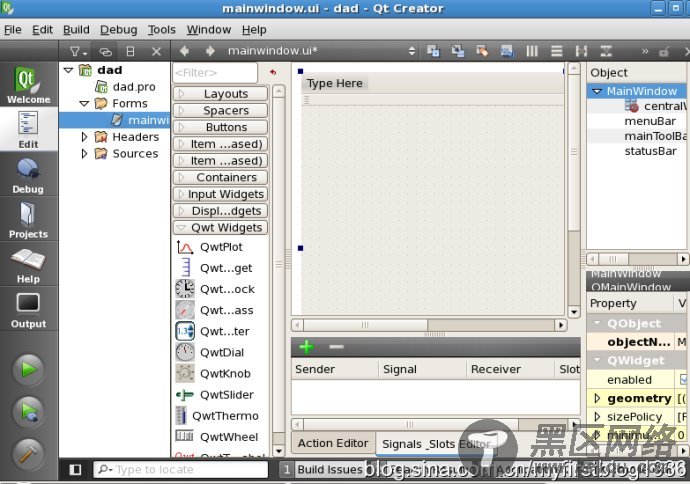The width and height of the screenshot is (690, 484).
Task: Select MainWindow in Object inspector
Action: tap(637, 92)
